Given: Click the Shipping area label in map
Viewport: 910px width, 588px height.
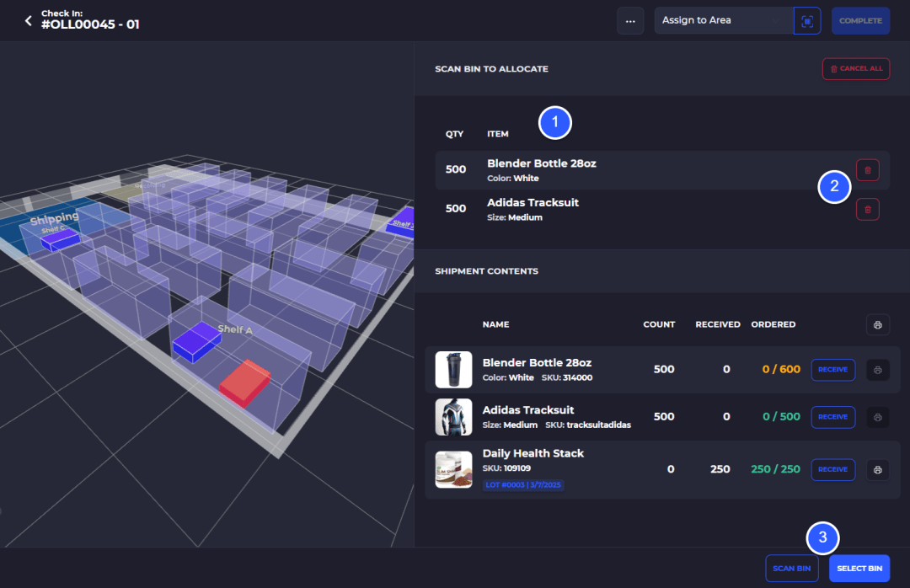Looking at the screenshot, I should pyautogui.click(x=54, y=219).
